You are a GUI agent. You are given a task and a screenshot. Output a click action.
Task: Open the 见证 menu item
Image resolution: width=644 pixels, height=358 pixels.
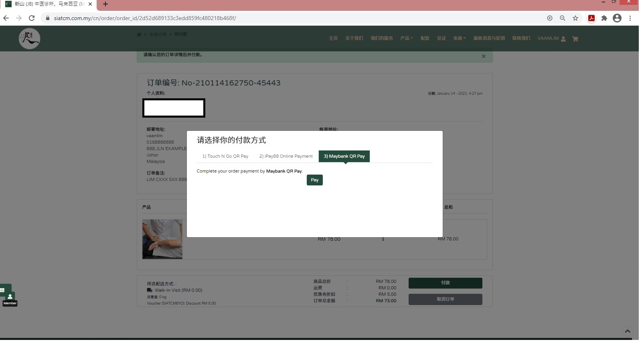(x=441, y=38)
